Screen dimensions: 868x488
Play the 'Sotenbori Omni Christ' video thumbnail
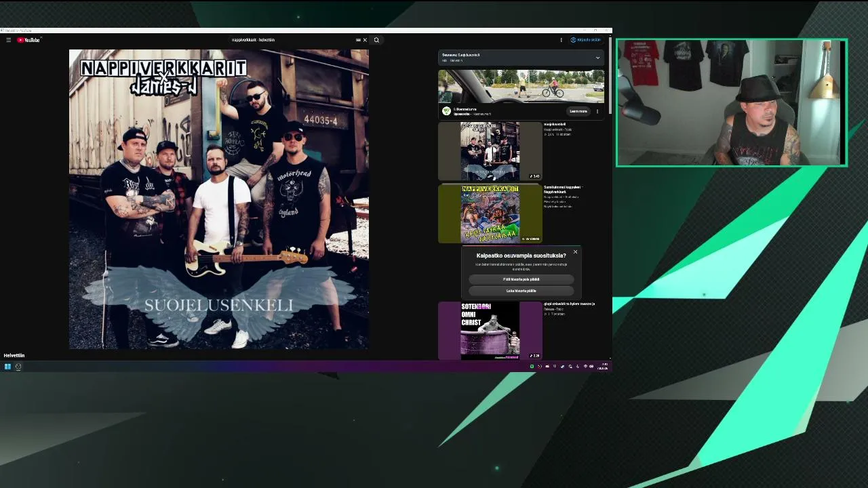click(490, 331)
